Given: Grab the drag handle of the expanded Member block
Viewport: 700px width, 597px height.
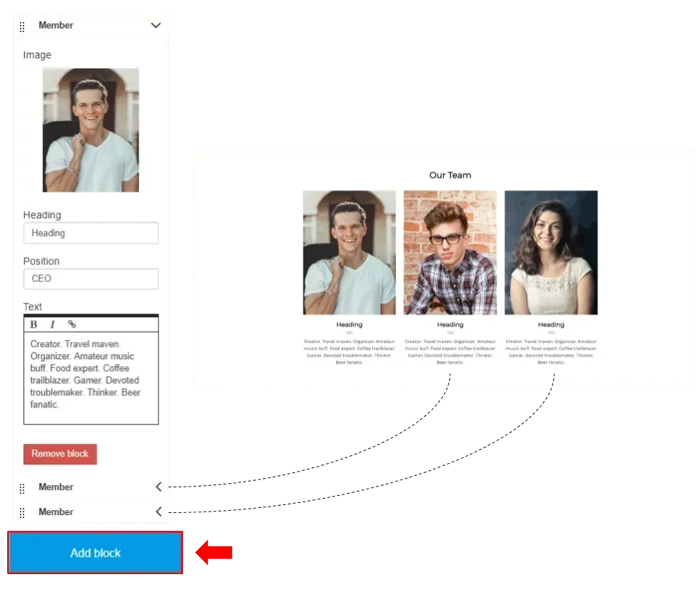Looking at the screenshot, I should pos(22,27).
